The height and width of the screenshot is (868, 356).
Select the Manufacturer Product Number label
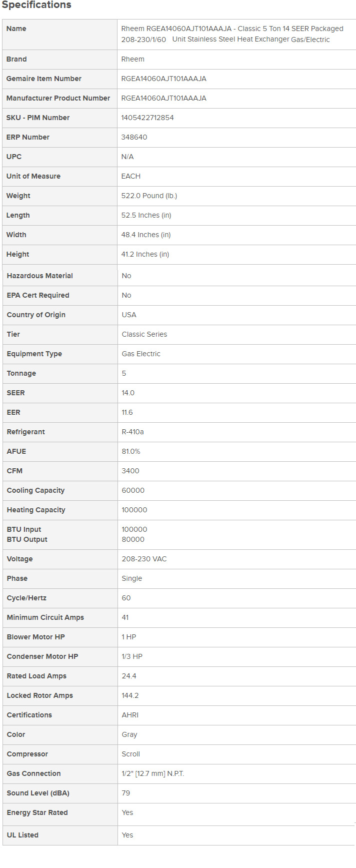click(58, 98)
